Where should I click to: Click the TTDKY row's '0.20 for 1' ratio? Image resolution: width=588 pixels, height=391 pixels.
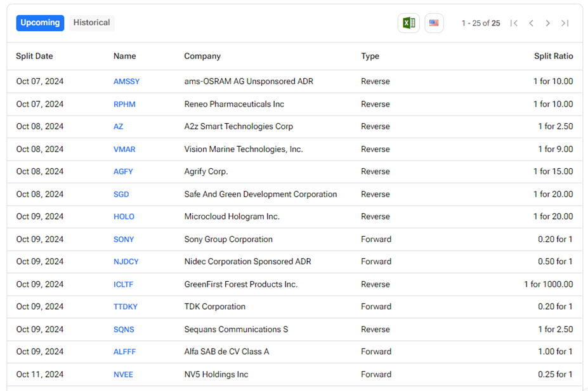556,307
